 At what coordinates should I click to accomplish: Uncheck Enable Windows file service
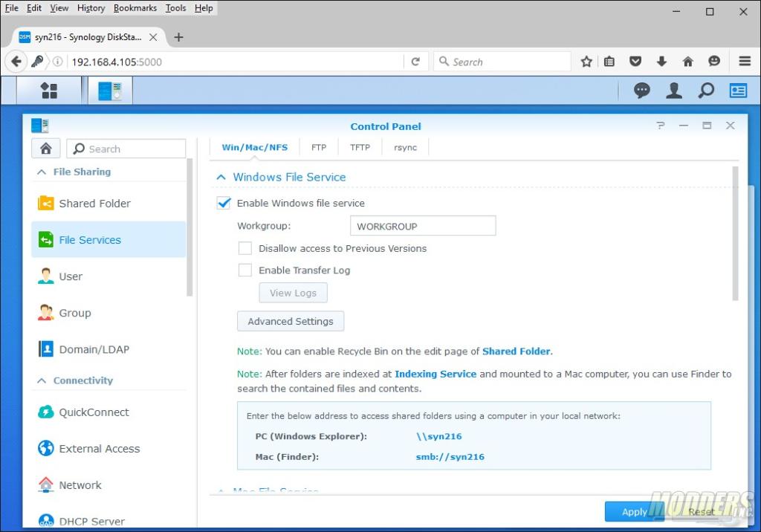224,203
